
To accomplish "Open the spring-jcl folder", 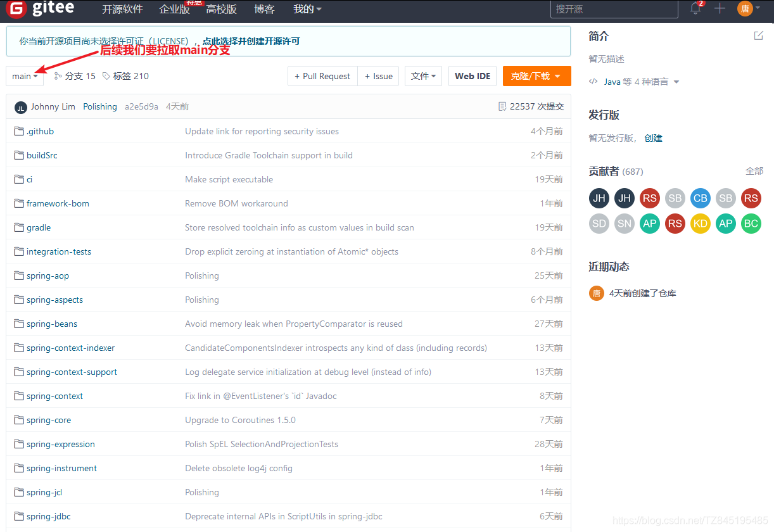I will coord(44,492).
